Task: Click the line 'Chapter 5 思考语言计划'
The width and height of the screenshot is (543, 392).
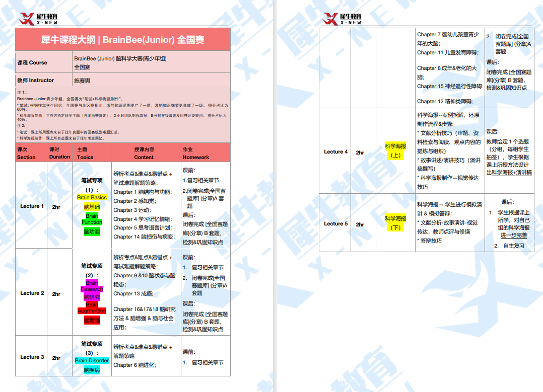Action: point(143,227)
